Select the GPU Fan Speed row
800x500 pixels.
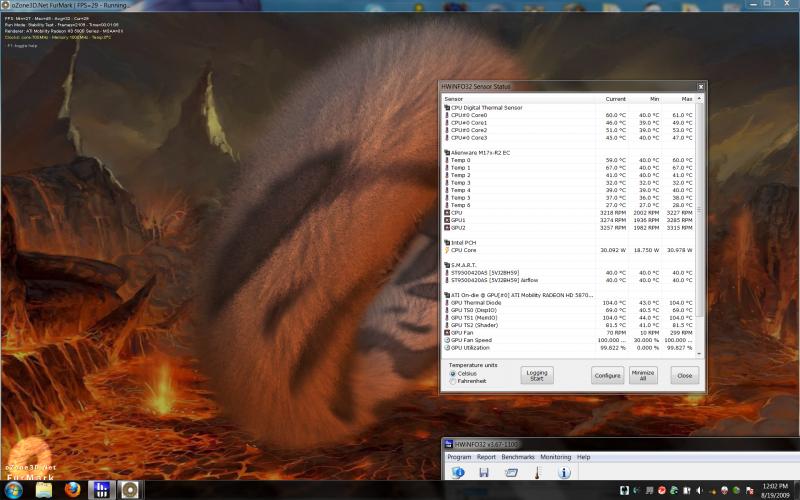(x=568, y=340)
